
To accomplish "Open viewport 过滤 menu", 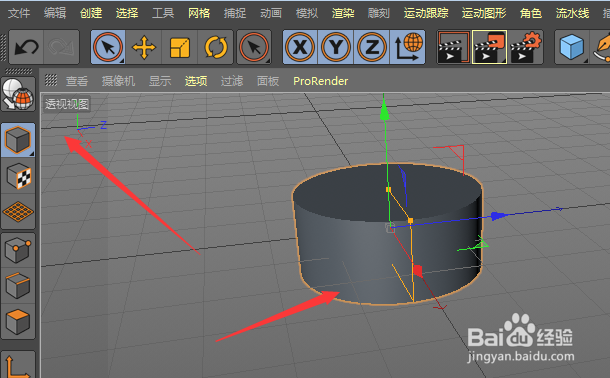I will click(232, 81).
